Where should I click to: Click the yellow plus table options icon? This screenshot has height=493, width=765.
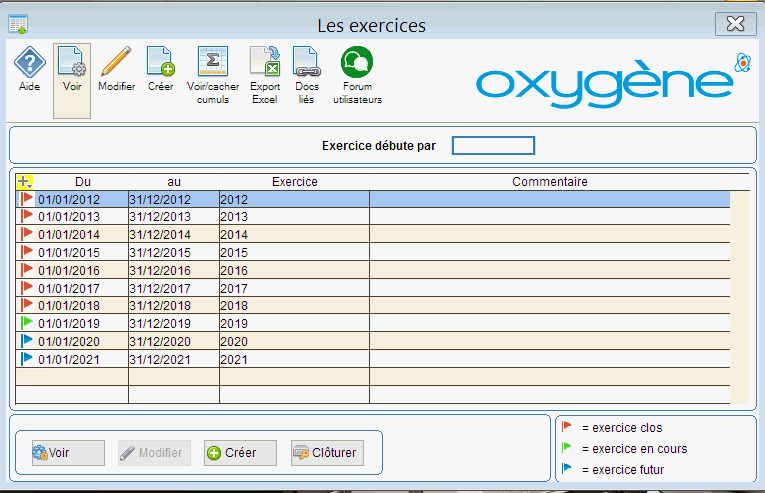[24, 182]
